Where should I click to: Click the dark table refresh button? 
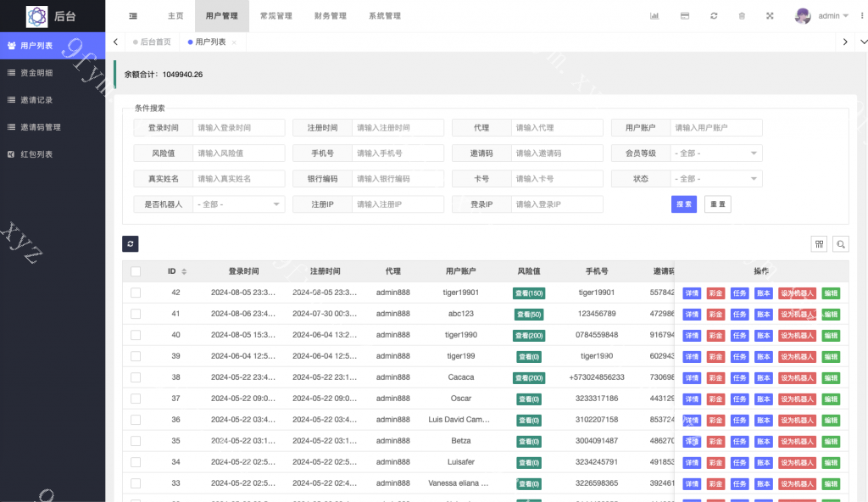click(x=130, y=244)
